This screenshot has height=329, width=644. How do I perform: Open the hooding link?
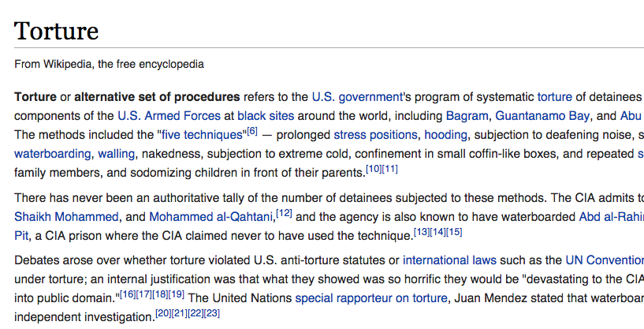point(445,135)
